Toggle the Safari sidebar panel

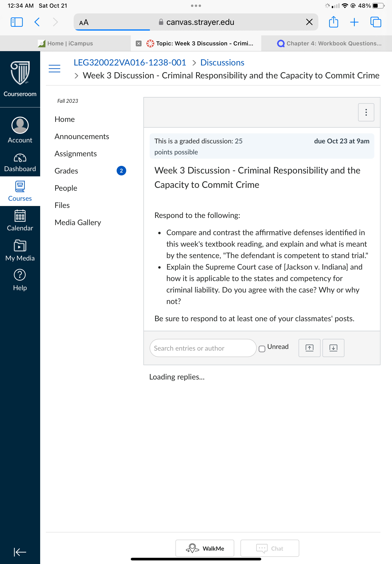pos(17,22)
